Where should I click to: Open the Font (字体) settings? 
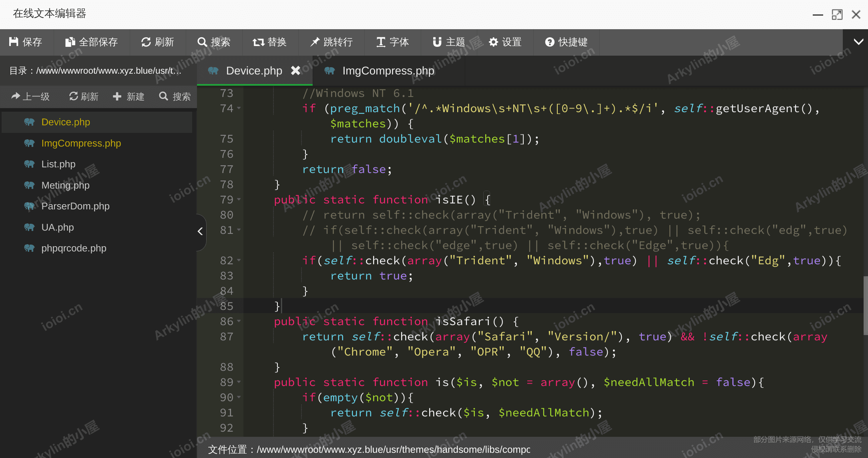pos(392,42)
